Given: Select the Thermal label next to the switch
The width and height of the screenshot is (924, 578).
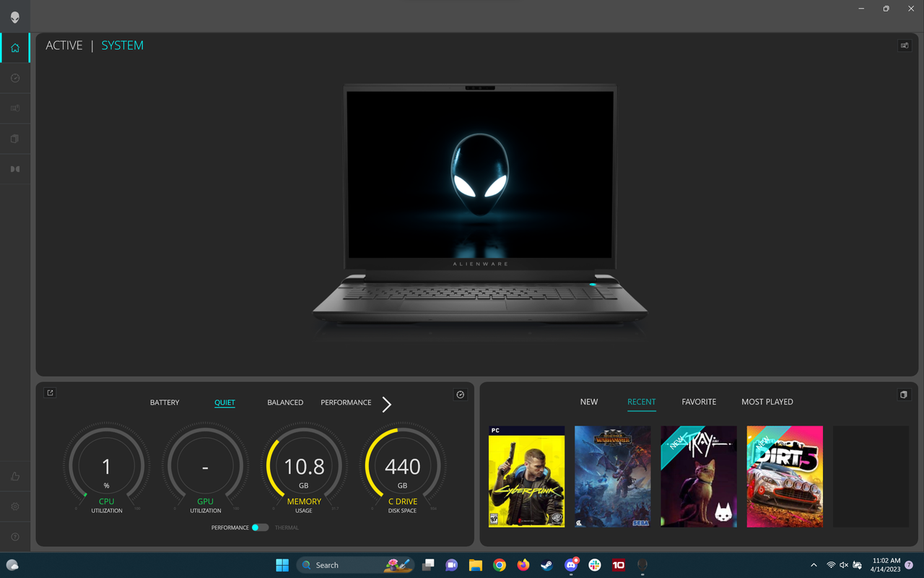Looking at the screenshot, I should [x=287, y=527].
